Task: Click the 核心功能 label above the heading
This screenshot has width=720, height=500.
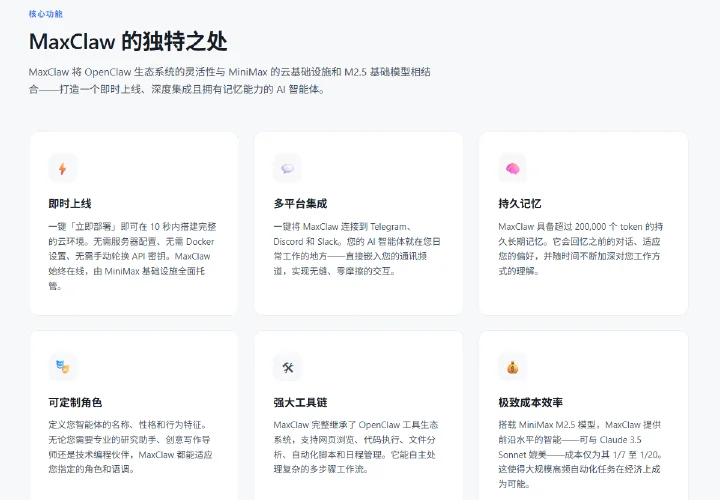Action: [45, 14]
